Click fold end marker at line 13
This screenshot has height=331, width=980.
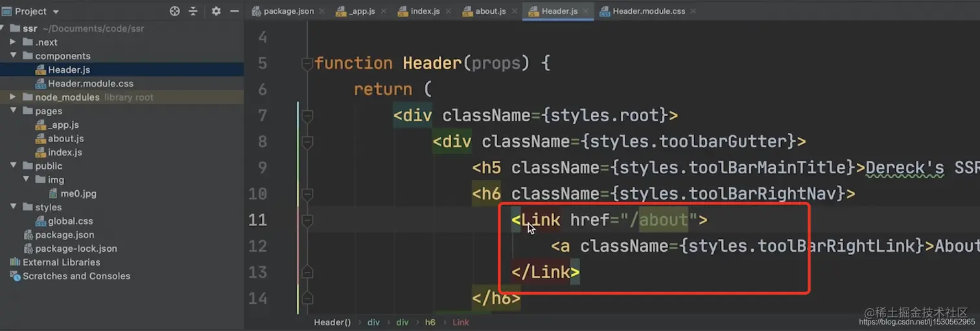point(307,272)
